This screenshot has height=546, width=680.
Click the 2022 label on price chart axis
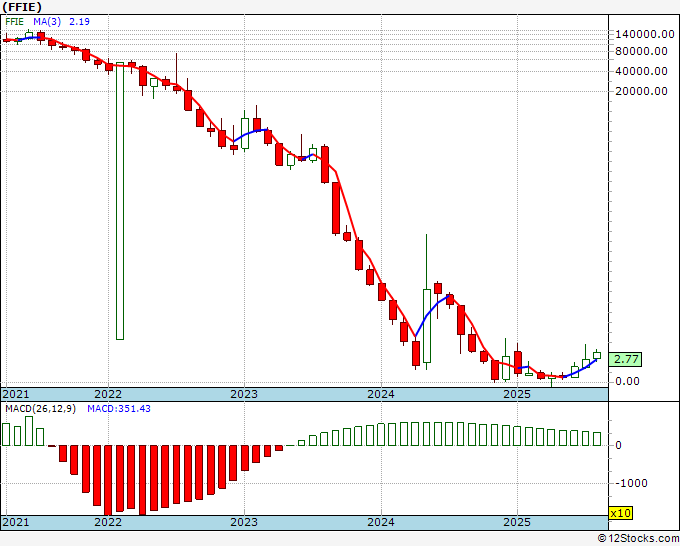[x=108, y=394]
